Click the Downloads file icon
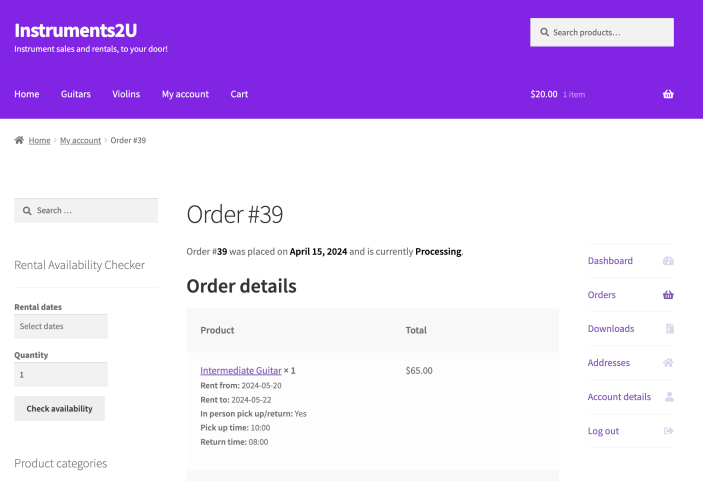Image resolution: width=703 pixels, height=481 pixels. tap(669, 329)
